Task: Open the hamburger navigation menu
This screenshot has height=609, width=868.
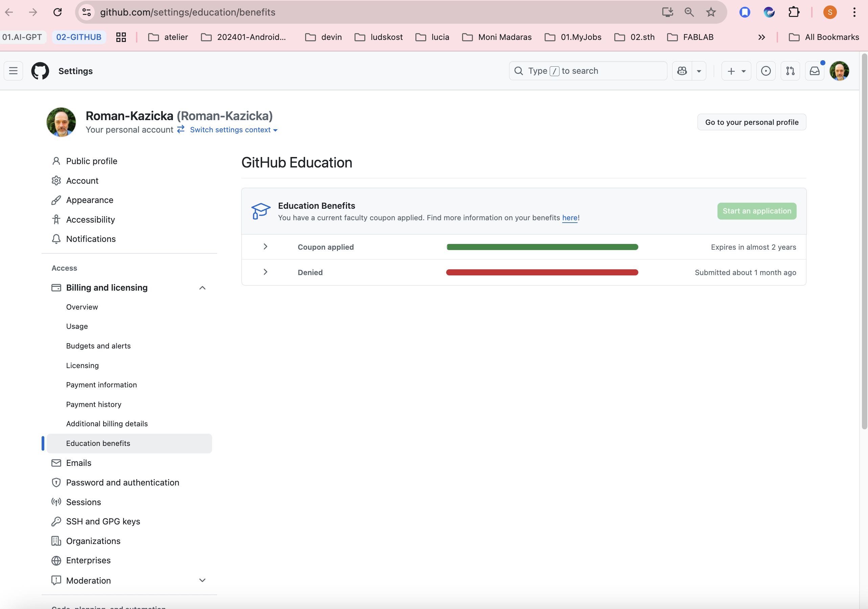Action: coord(13,71)
